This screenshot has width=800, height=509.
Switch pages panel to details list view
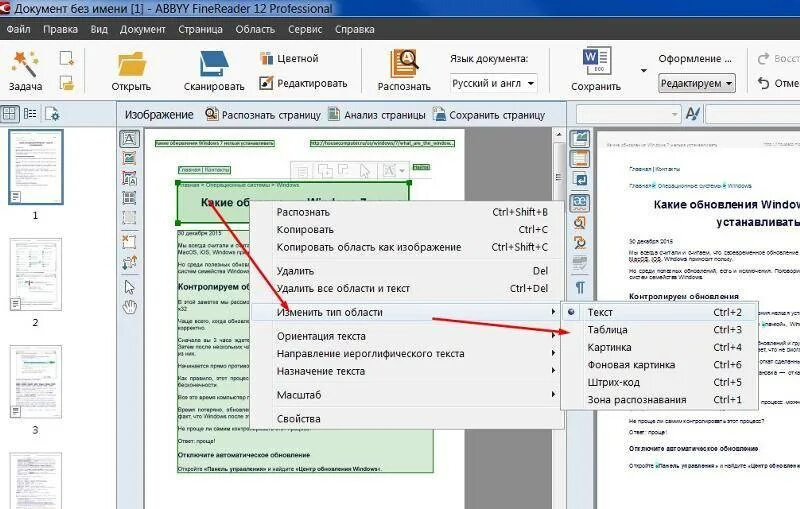(x=30, y=114)
